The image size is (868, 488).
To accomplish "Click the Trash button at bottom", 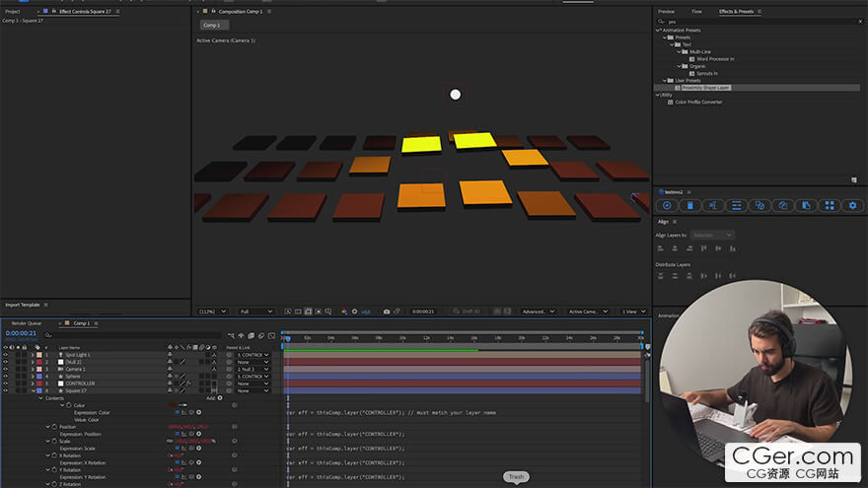I will pyautogui.click(x=516, y=477).
